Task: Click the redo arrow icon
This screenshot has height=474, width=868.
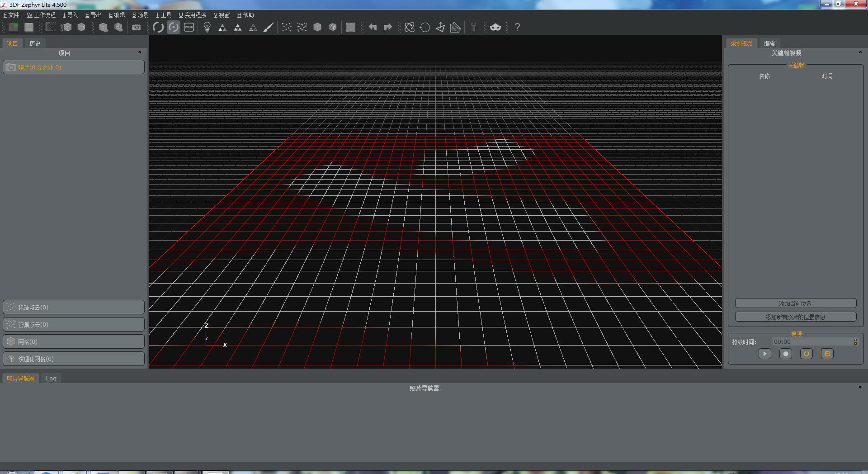Action: [x=388, y=27]
